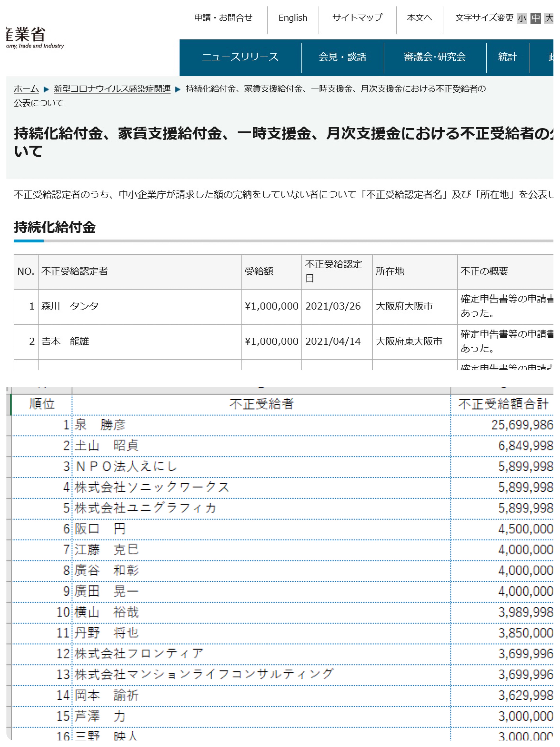Viewport: 560px width, 747px height.
Task: Select the cell 阪口 円
Action: (x=261, y=529)
